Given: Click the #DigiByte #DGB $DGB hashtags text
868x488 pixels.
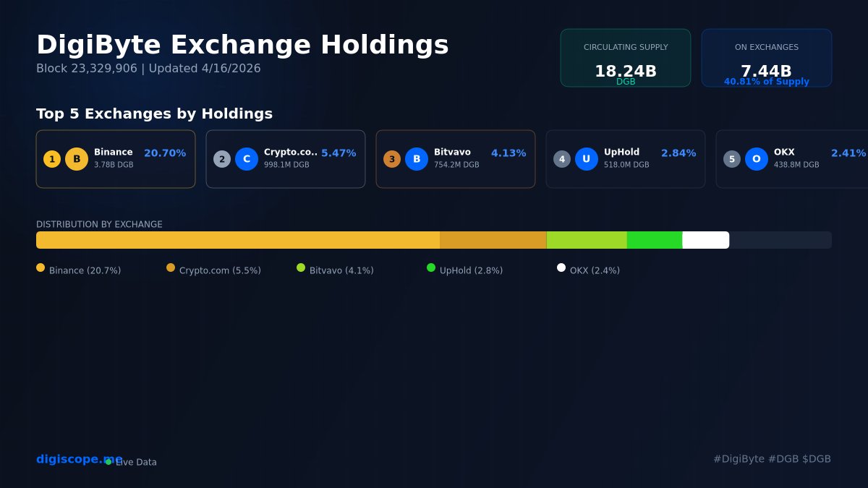Looking at the screenshot, I should coord(772,459).
